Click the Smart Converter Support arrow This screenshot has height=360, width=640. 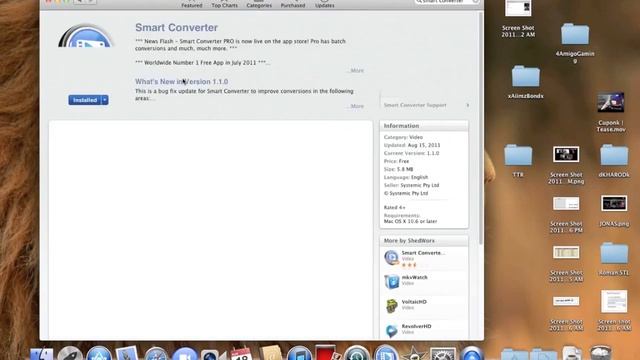point(468,105)
